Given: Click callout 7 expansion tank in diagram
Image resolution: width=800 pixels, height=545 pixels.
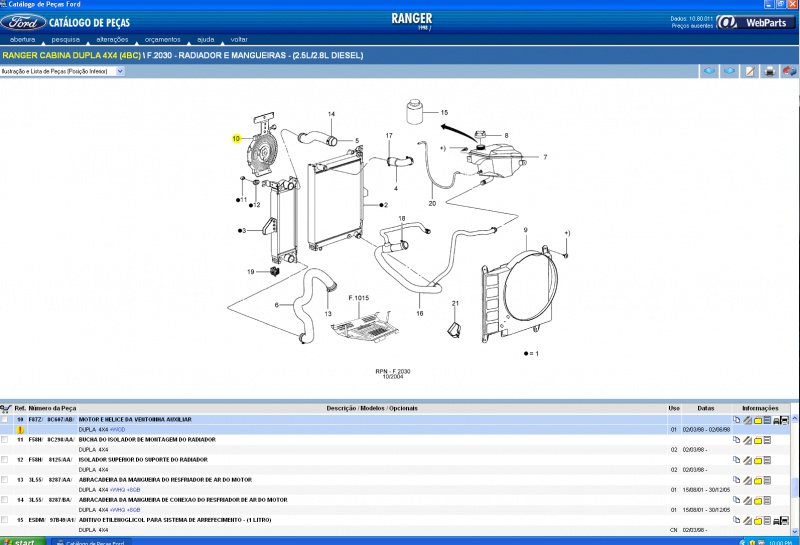Looking at the screenshot, I should click(x=545, y=157).
